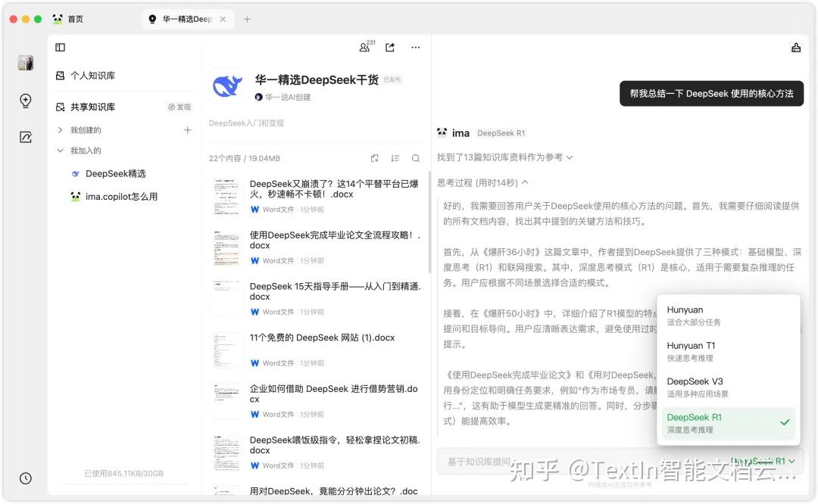Search knowledge base contents

[x=416, y=158]
